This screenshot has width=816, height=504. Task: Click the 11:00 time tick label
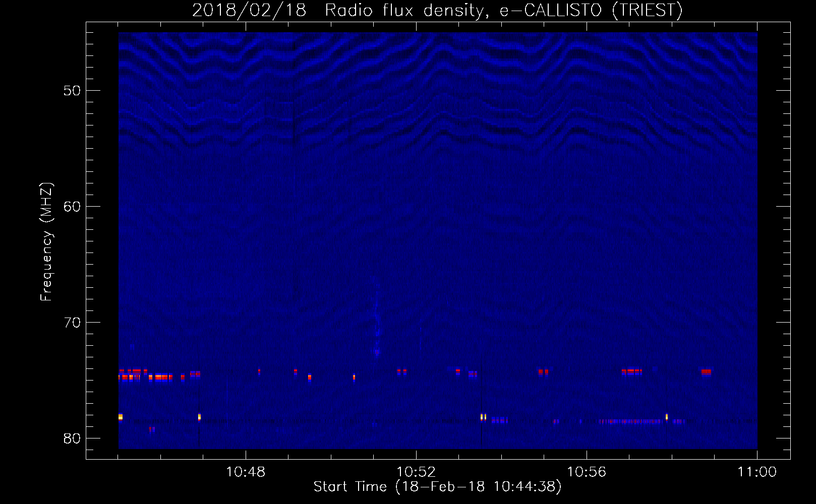click(x=757, y=472)
